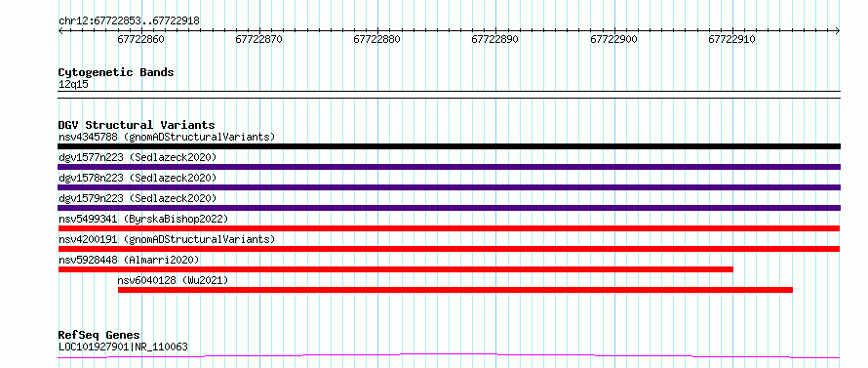Click the red bar of nsv4200191
The width and height of the screenshot is (868, 368).
449,249
